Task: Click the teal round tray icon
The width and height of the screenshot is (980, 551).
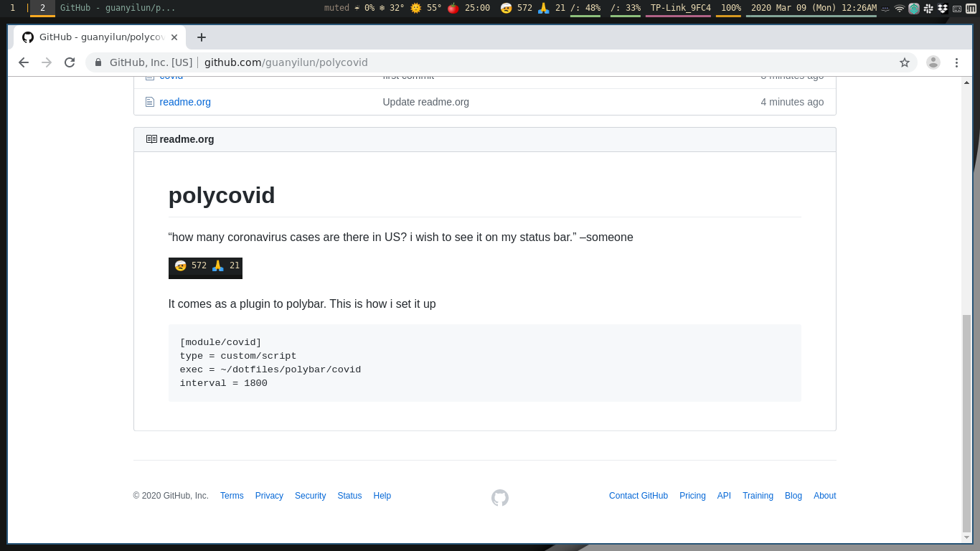Action: coord(914,9)
